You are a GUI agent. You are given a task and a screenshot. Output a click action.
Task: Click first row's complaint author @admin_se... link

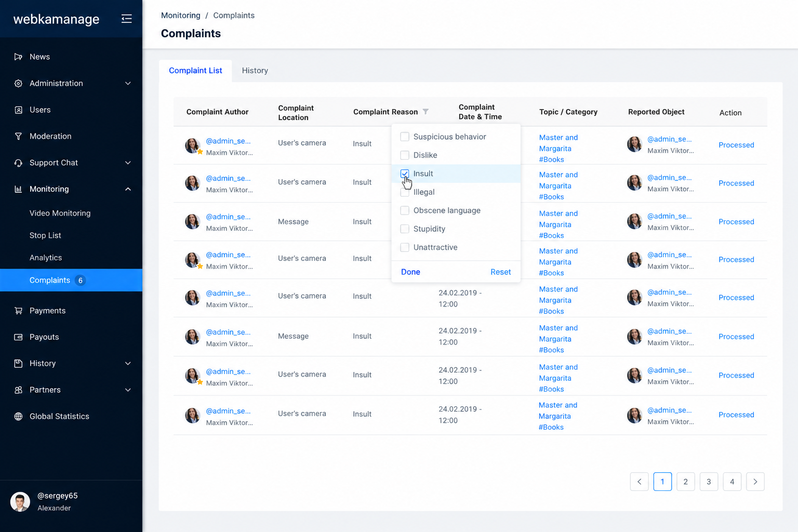coord(228,141)
